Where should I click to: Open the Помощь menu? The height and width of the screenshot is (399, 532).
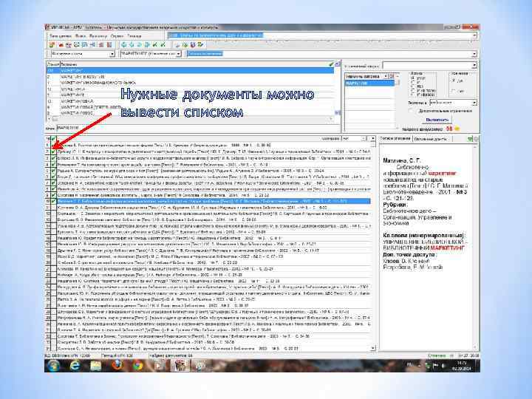click(134, 36)
